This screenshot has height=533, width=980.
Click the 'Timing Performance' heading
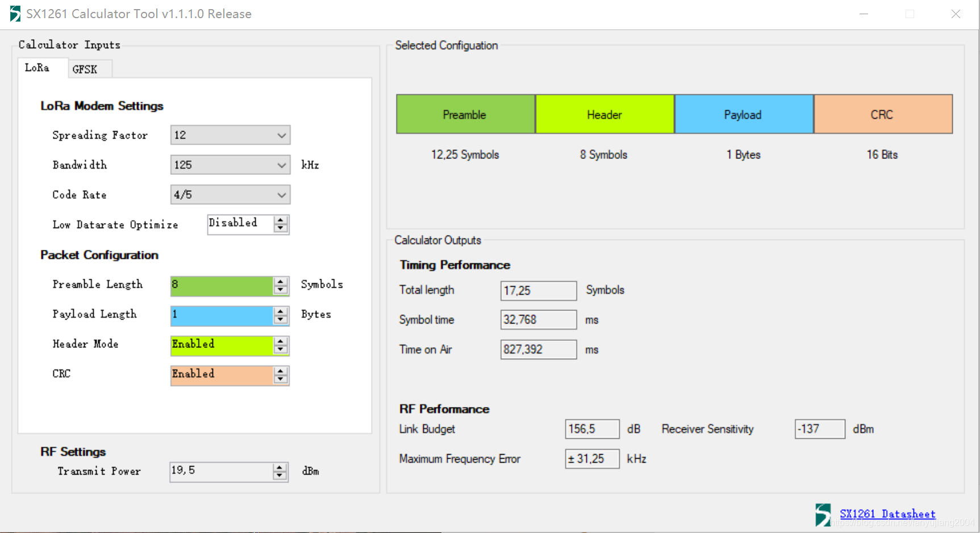coord(455,265)
